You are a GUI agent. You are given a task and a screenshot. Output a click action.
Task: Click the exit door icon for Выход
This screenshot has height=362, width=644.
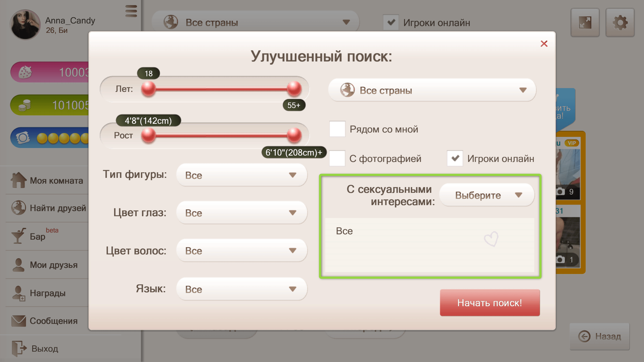(x=19, y=348)
